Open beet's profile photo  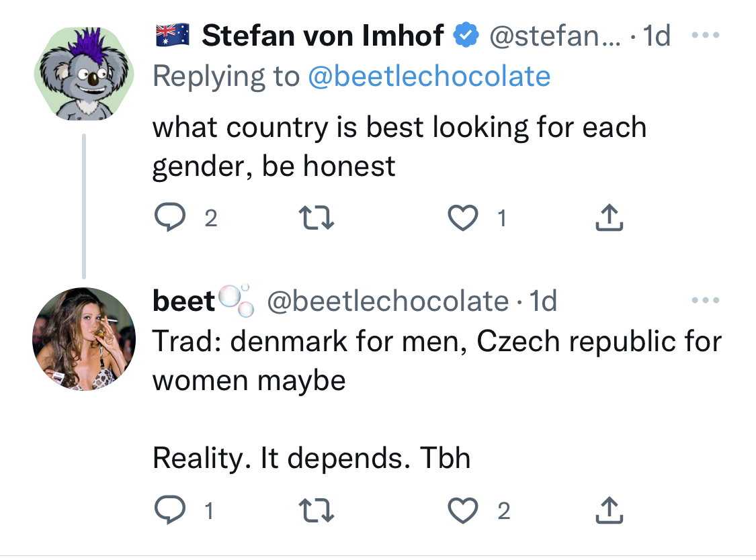pos(84,339)
